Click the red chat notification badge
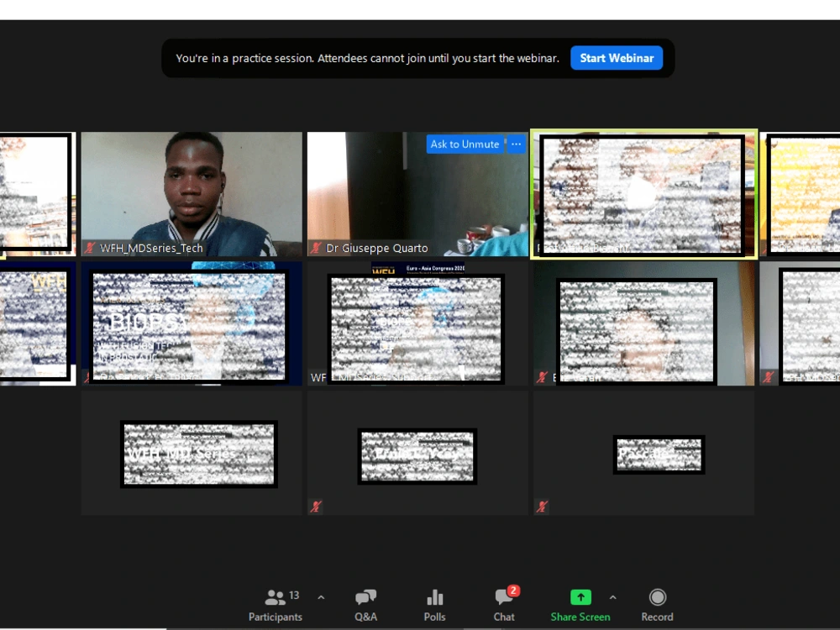Image resolution: width=840 pixels, height=630 pixels. (513, 590)
